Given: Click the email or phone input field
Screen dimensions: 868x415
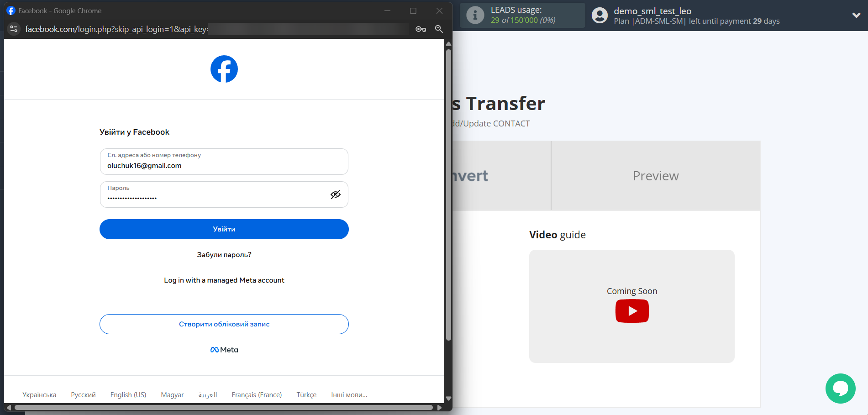Looking at the screenshot, I should tap(224, 162).
